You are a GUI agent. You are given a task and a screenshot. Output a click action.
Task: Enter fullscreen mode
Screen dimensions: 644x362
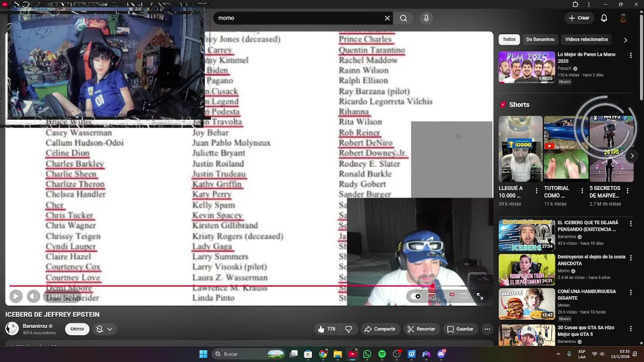480,296
